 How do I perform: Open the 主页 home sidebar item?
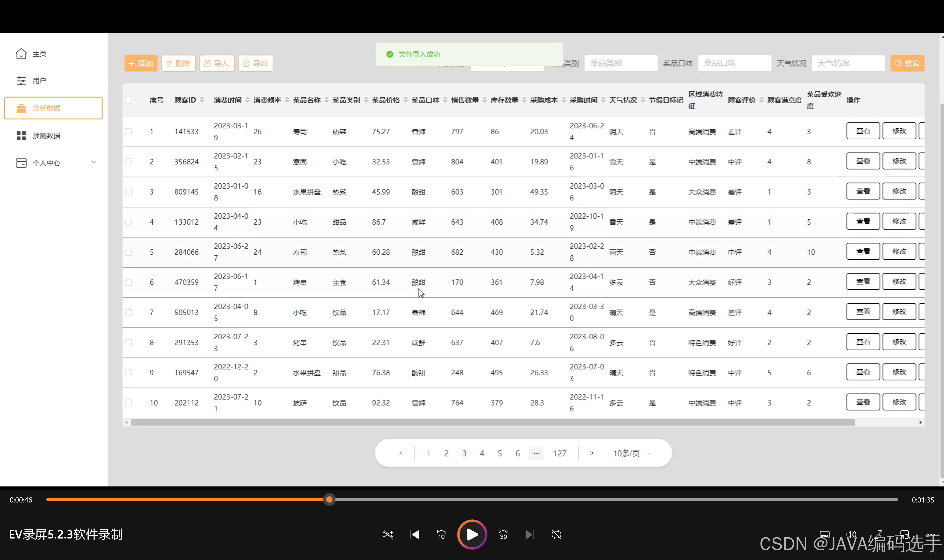tap(39, 54)
